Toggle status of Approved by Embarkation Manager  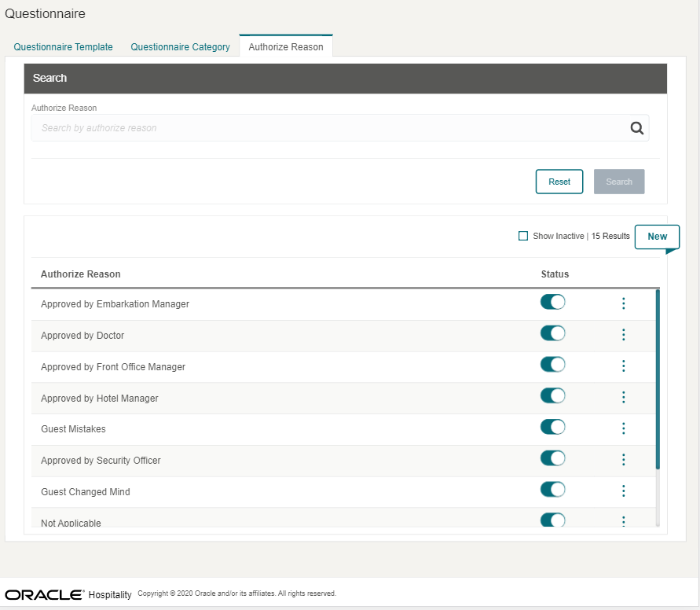[x=552, y=303]
